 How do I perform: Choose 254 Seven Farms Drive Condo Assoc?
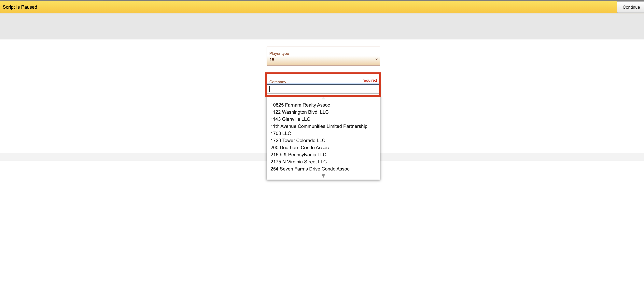click(x=310, y=169)
